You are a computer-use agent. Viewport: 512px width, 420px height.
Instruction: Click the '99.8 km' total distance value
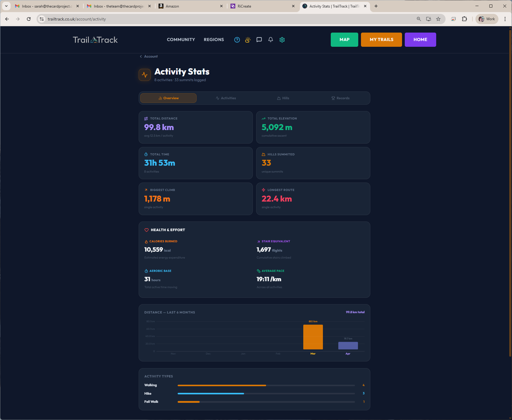(x=159, y=127)
